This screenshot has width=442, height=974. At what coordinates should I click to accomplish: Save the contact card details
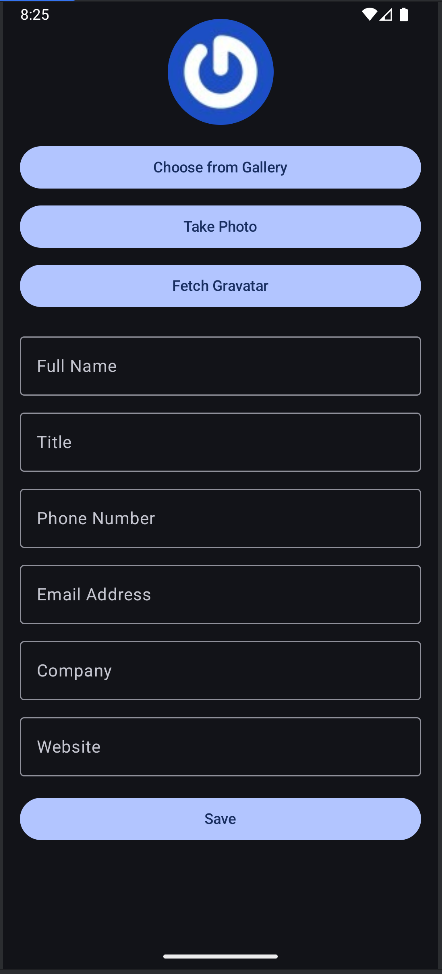coord(220,819)
